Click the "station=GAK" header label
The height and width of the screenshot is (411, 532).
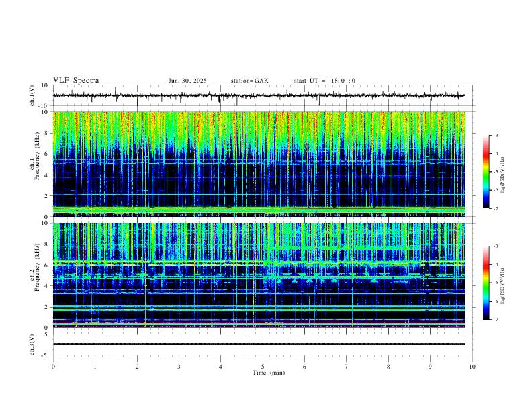[249, 81]
